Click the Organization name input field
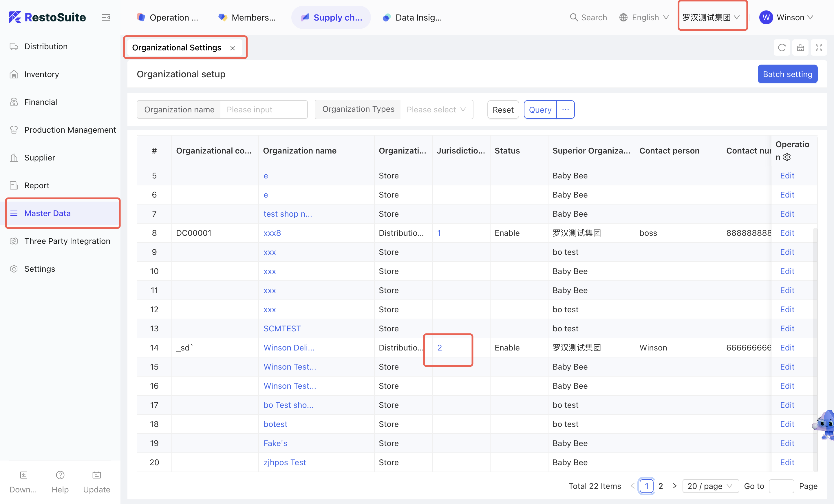The width and height of the screenshot is (834, 504). (x=263, y=109)
